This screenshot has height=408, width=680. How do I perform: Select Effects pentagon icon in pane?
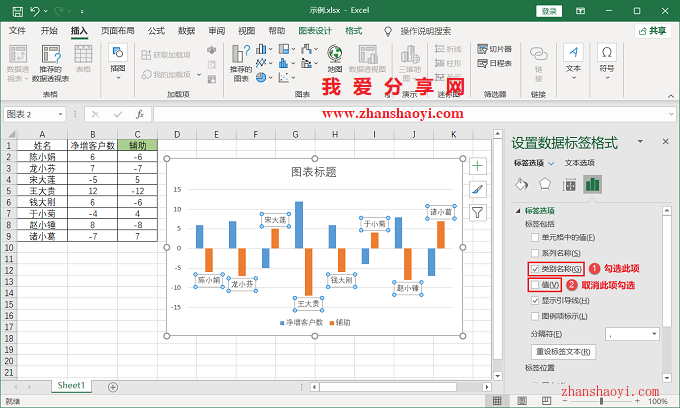[x=545, y=185]
